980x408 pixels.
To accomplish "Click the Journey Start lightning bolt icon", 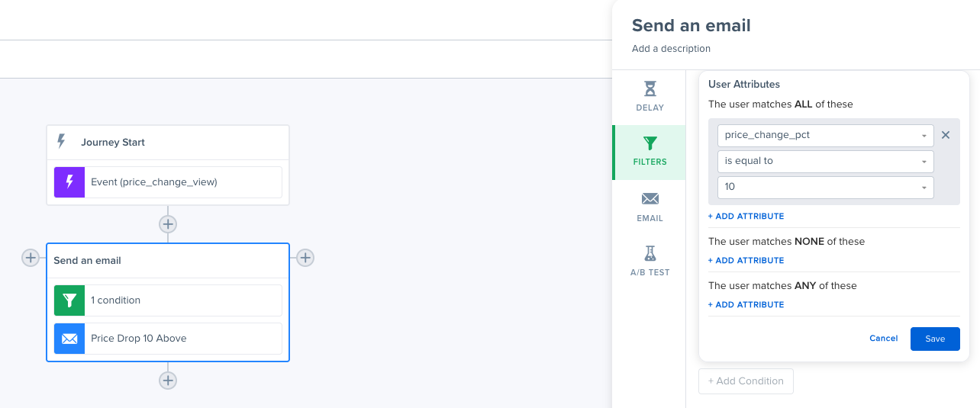I will pyautogui.click(x=62, y=142).
